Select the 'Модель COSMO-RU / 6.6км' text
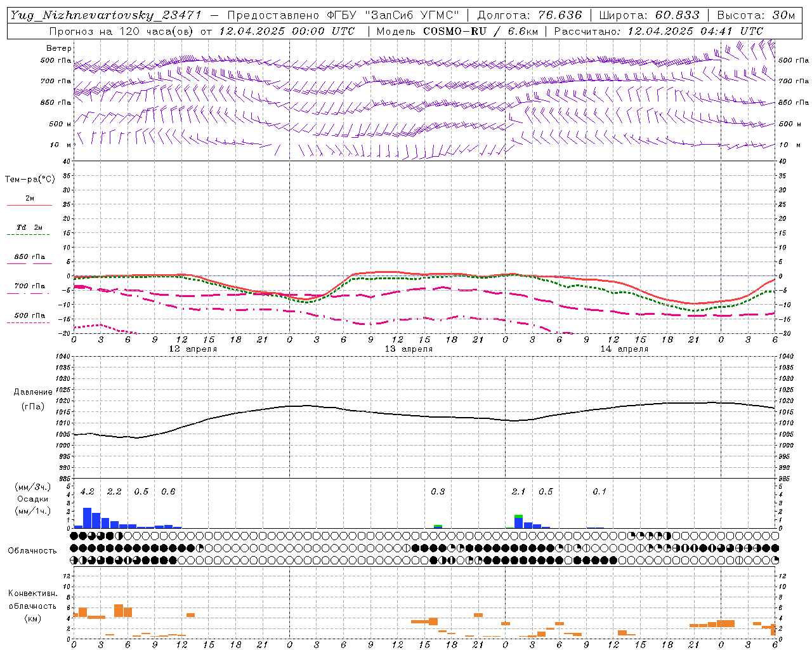Screen dimensions: 812x650 click(x=457, y=31)
